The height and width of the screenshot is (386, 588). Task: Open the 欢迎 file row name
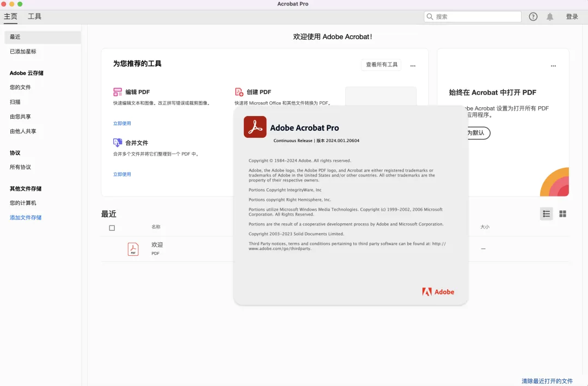click(157, 244)
